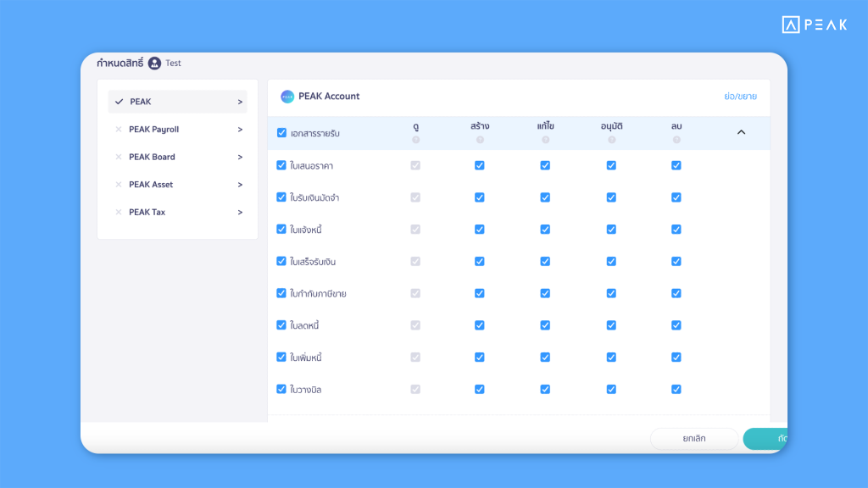
Task: Uncheck สร้าง permission for ใบกำกับภาษีขาย
Action: click(x=480, y=293)
